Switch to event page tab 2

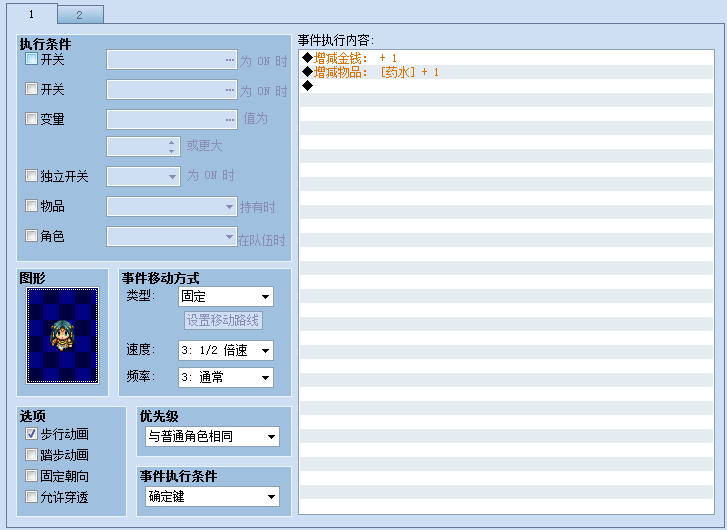tap(80, 15)
